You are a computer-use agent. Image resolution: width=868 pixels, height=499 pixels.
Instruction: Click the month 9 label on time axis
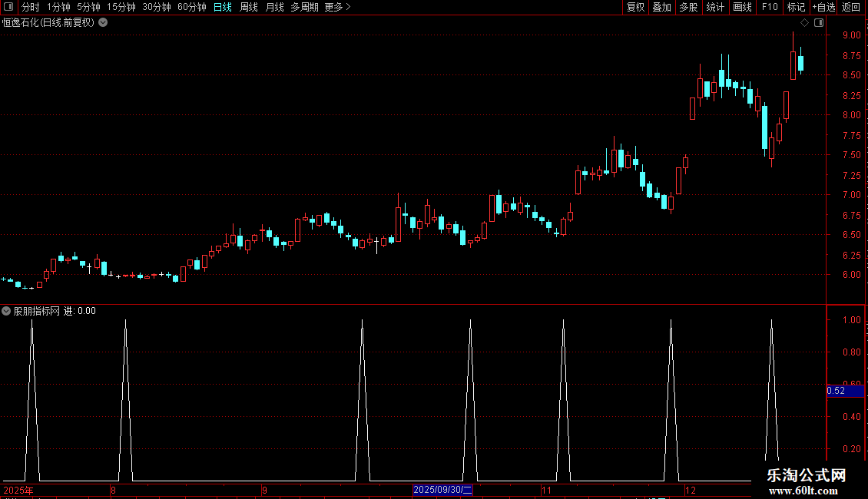264,490
